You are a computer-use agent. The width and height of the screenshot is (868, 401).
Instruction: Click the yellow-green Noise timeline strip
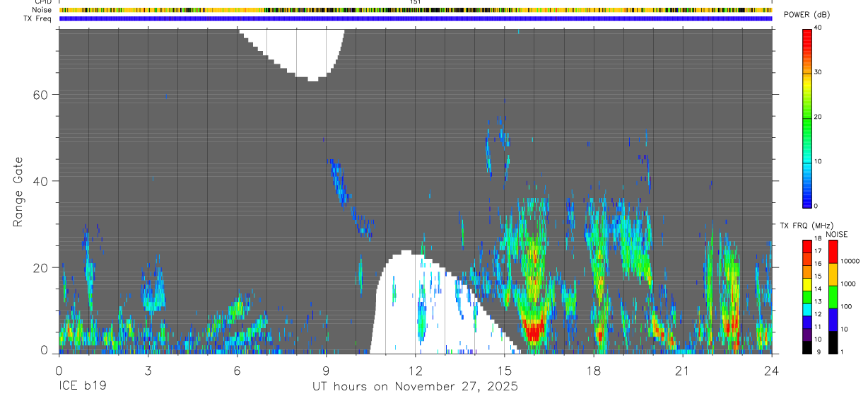(x=416, y=10)
